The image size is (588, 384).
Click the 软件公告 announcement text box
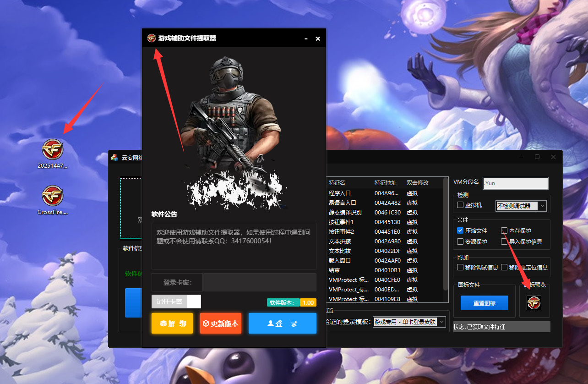(234, 246)
